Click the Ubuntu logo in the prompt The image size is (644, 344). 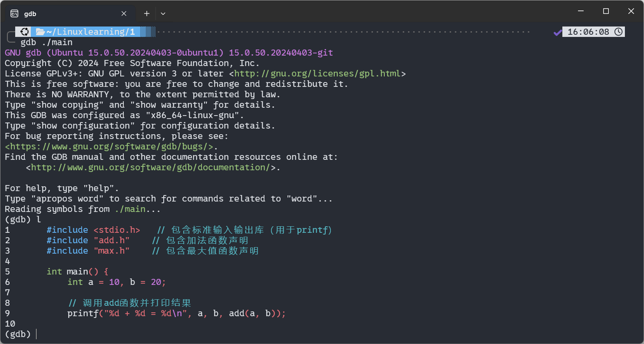coord(25,32)
